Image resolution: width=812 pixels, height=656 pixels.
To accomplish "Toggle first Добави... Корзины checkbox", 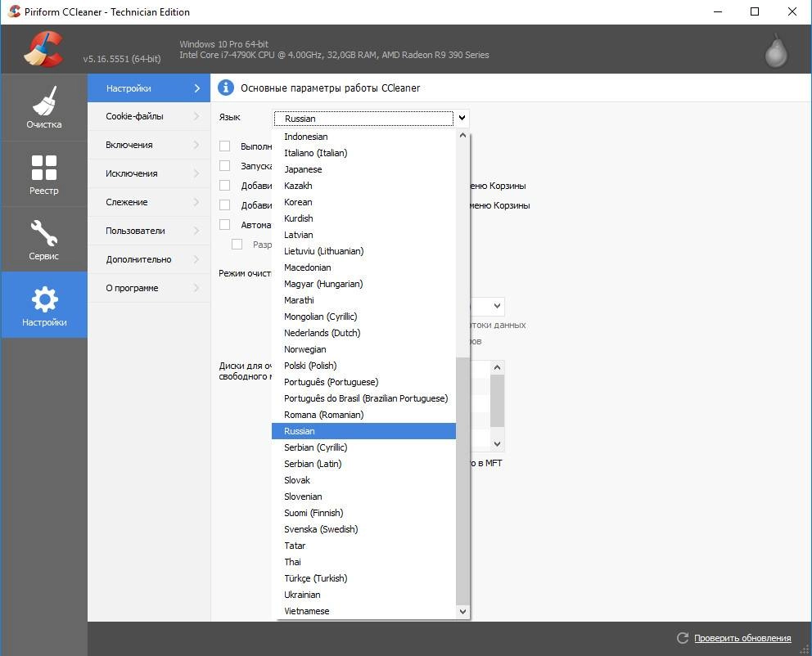I will point(225,185).
